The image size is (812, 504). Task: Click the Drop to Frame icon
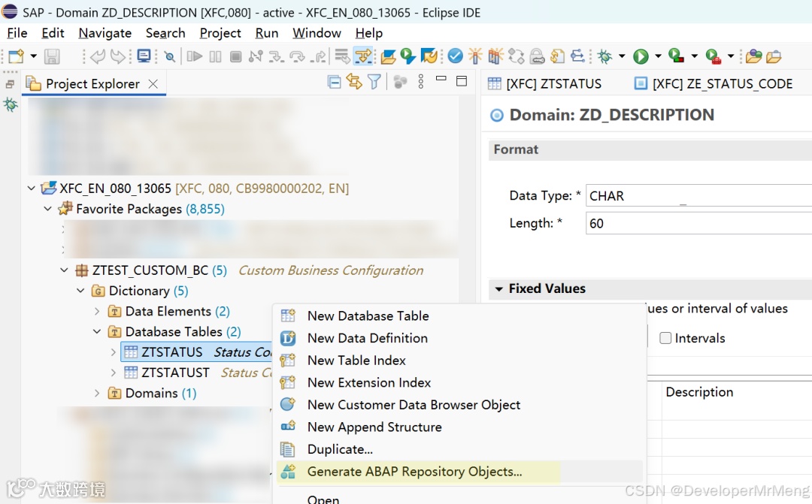[342, 56]
